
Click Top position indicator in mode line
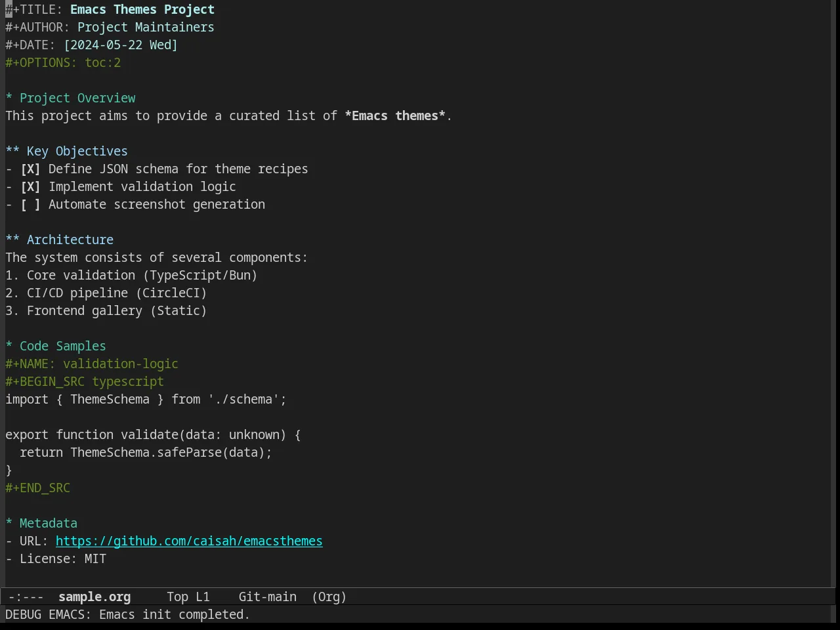coord(177,597)
